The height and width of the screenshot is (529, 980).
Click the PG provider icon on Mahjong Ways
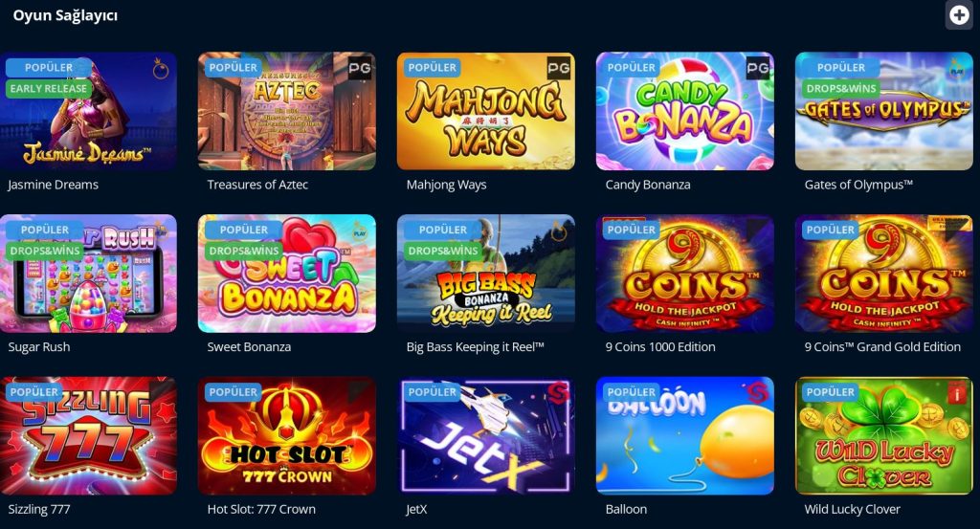tap(559, 68)
